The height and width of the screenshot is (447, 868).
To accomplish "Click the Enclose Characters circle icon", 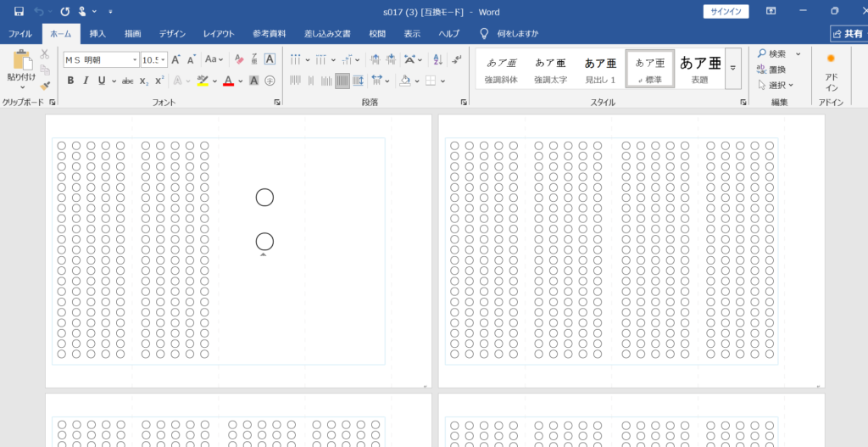I will point(270,81).
